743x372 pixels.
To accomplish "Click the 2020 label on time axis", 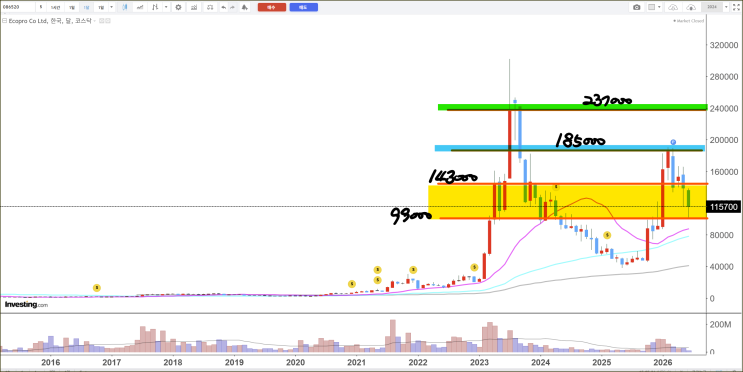I will [x=295, y=363].
